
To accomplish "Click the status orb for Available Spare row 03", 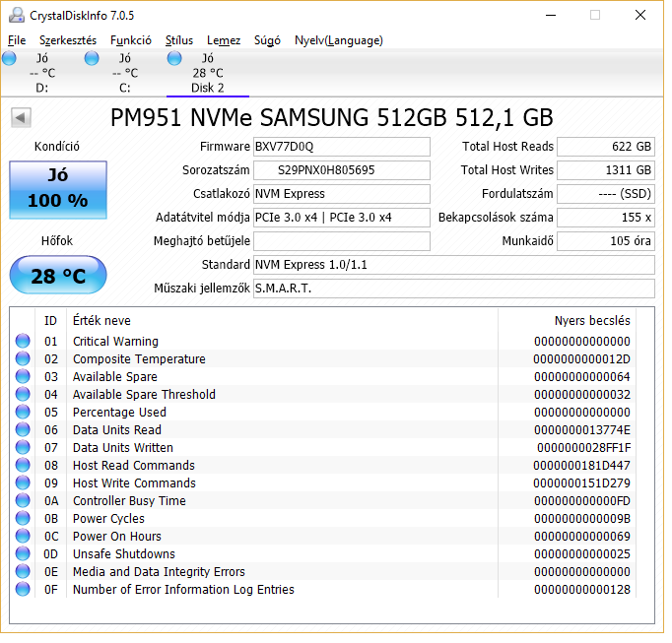I will click(23, 376).
